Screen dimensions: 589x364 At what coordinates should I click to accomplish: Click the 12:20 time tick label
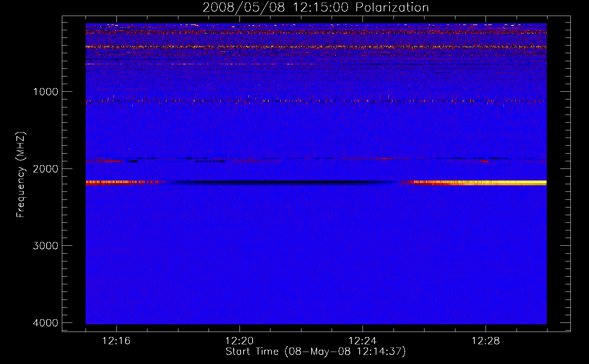tap(239, 341)
